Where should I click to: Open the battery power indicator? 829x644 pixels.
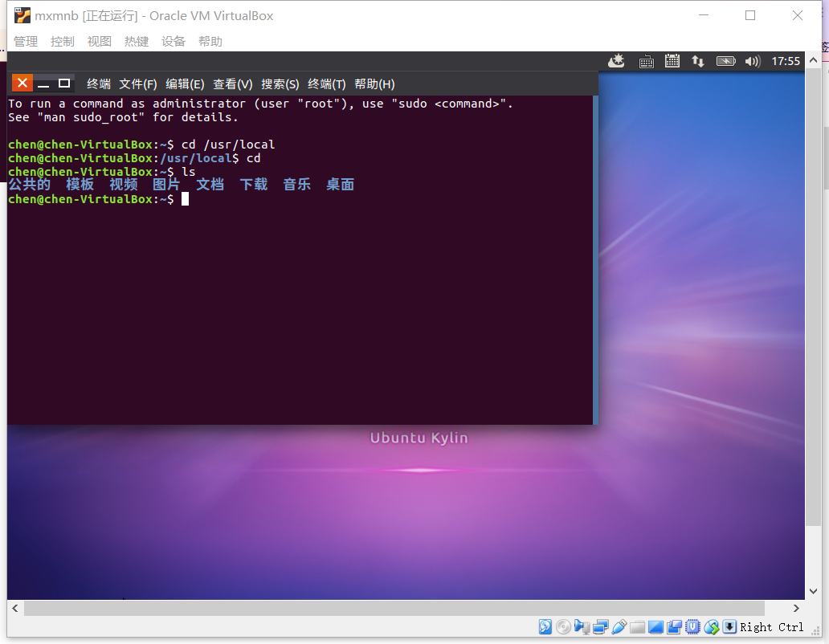point(726,61)
